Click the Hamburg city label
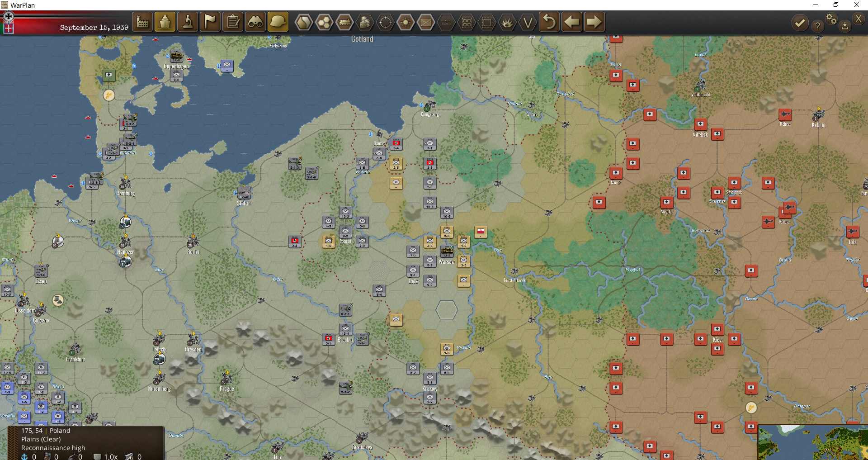Screen dimensions: 868x460 pos(125,194)
